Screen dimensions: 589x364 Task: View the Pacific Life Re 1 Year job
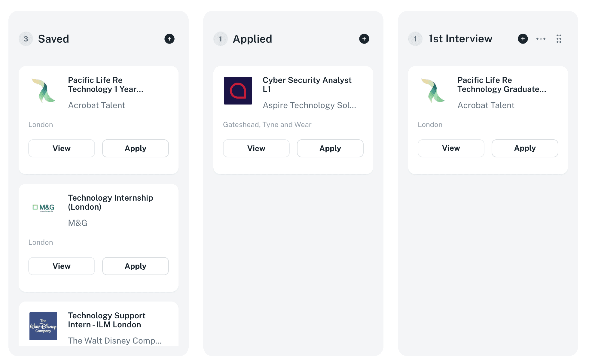pyautogui.click(x=62, y=148)
